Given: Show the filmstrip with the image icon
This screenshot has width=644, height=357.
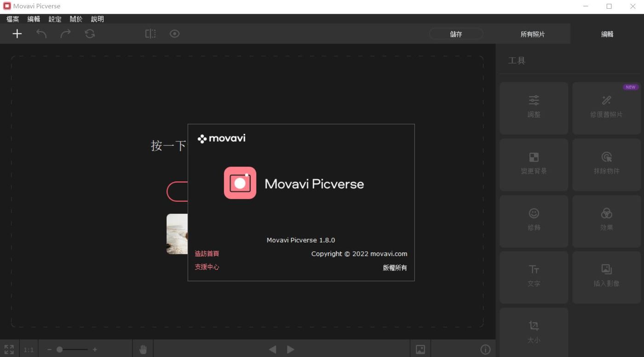Looking at the screenshot, I should click(x=420, y=350).
